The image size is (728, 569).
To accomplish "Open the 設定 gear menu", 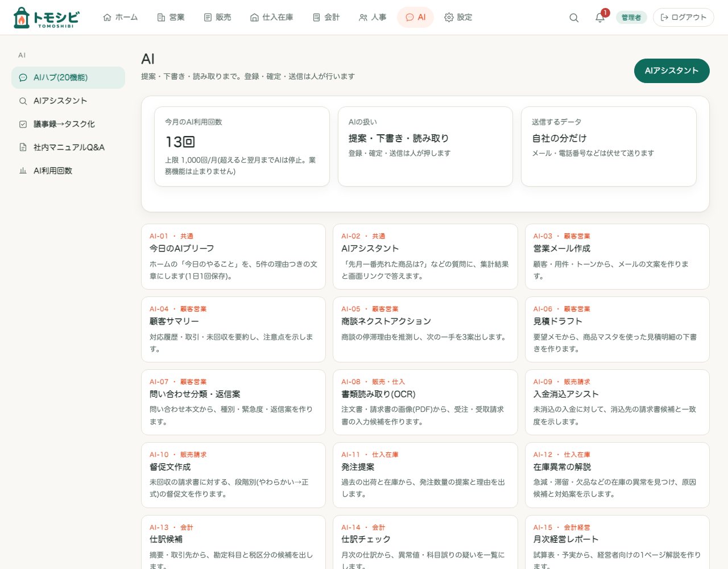I will click(458, 18).
